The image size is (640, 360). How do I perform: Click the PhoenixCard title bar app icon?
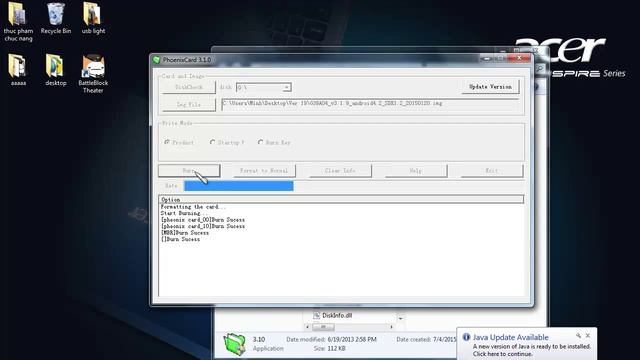tap(156, 60)
